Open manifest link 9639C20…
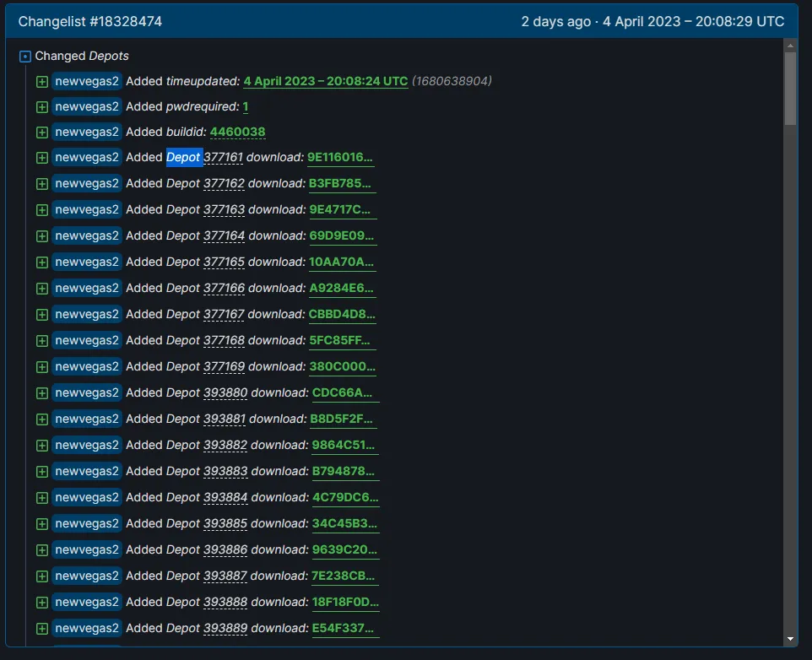Image resolution: width=812 pixels, height=660 pixels. coord(345,549)
